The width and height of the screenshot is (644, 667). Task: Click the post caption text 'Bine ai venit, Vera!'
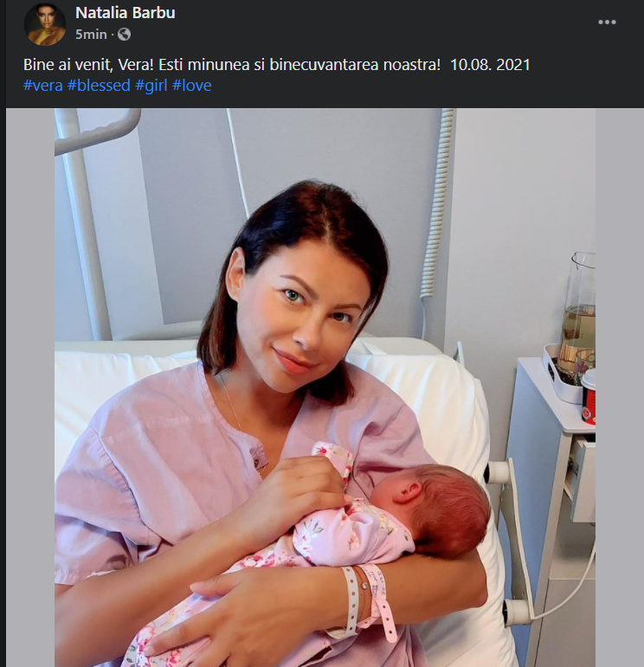[x=88, y=65]
